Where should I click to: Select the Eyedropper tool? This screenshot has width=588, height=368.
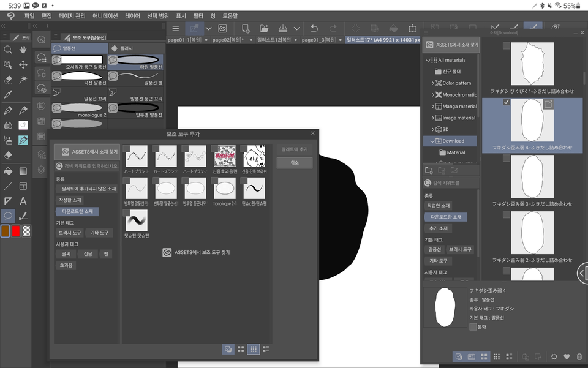tap(8, 94)
